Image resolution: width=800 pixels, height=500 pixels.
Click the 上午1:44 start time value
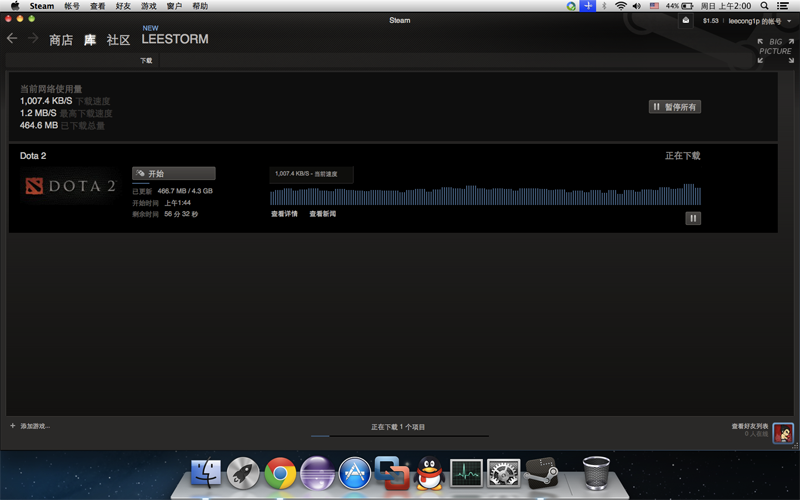[x=178, y=203]
